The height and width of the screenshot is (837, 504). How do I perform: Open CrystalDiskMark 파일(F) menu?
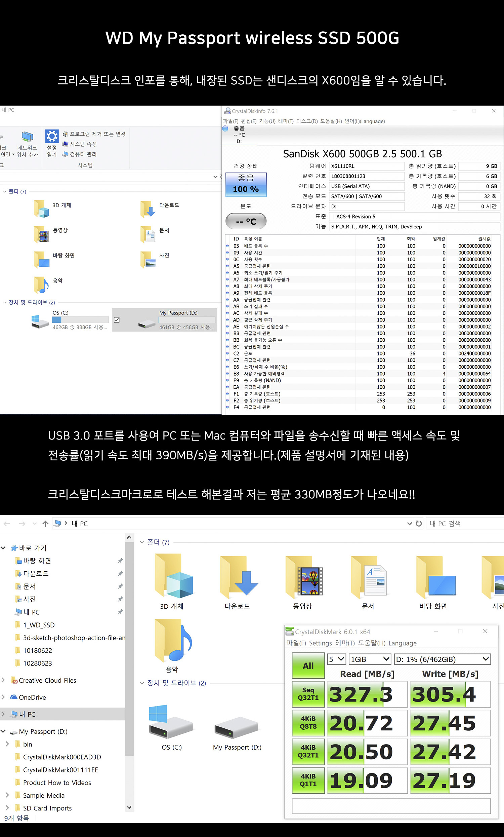click(296, 643)
